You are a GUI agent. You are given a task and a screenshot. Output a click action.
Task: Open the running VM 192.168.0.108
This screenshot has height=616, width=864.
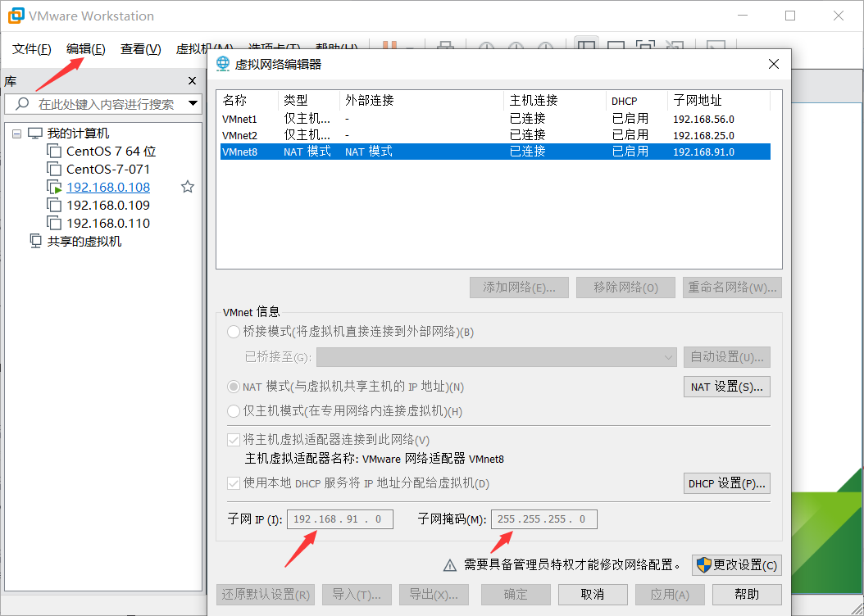(108, 187)
